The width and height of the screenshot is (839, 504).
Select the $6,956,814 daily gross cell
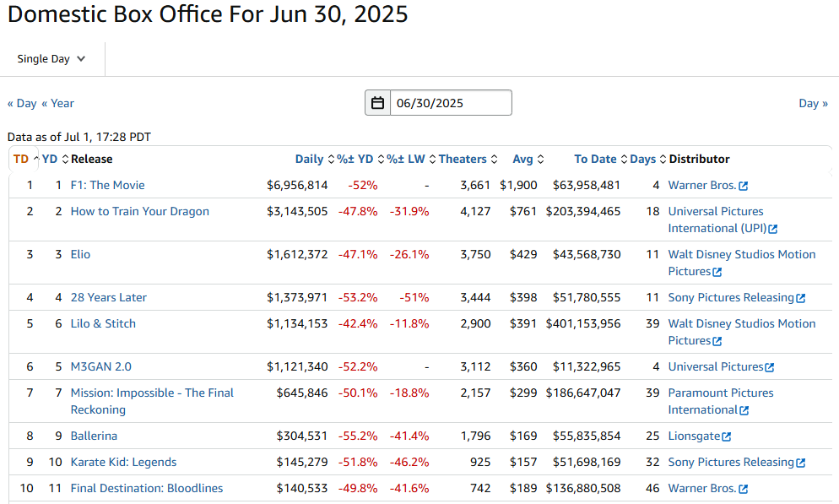click(297, 185)
